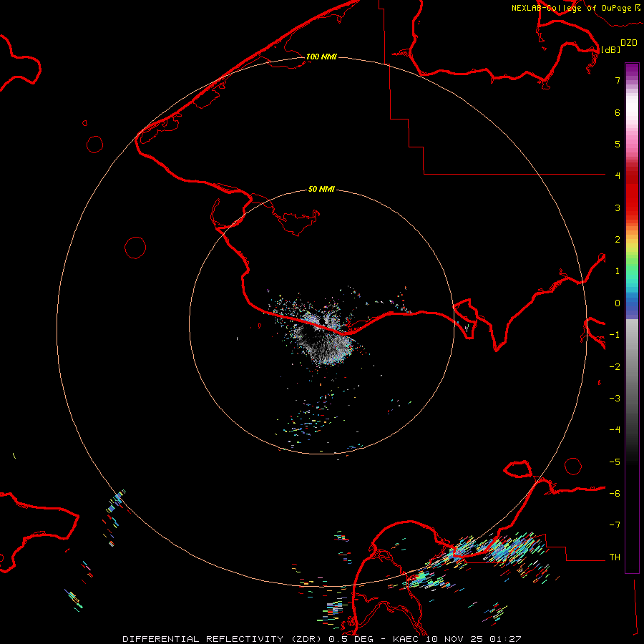The height and width of the screenshot is (644, 644).
Task: Click the 3 dB scale label
Action: coord(618,208)
